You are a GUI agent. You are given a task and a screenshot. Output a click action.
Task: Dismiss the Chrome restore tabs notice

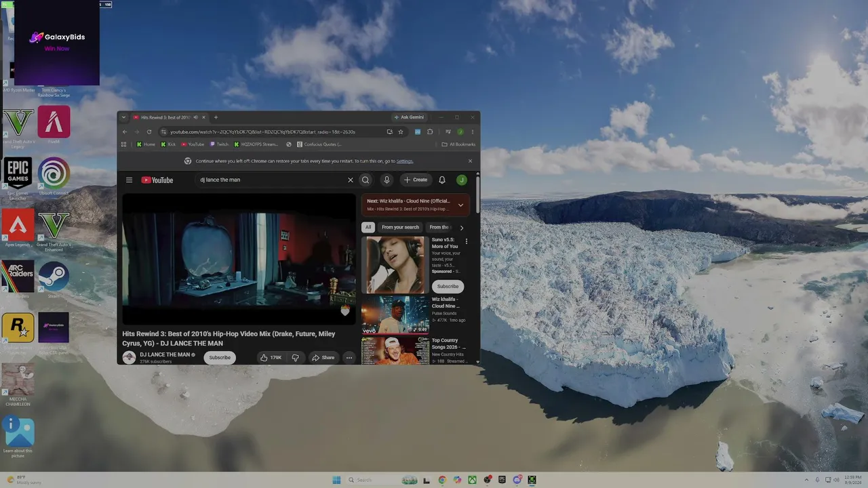pos(470,161)
